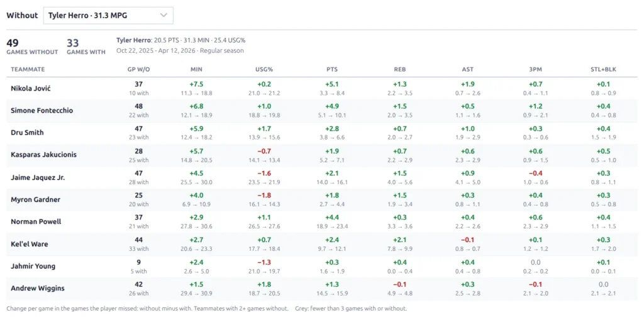
Task: Click Jaime Jaquez Jr.'s 25.5 → 30.0 minutes range
Action: point(196,182)
